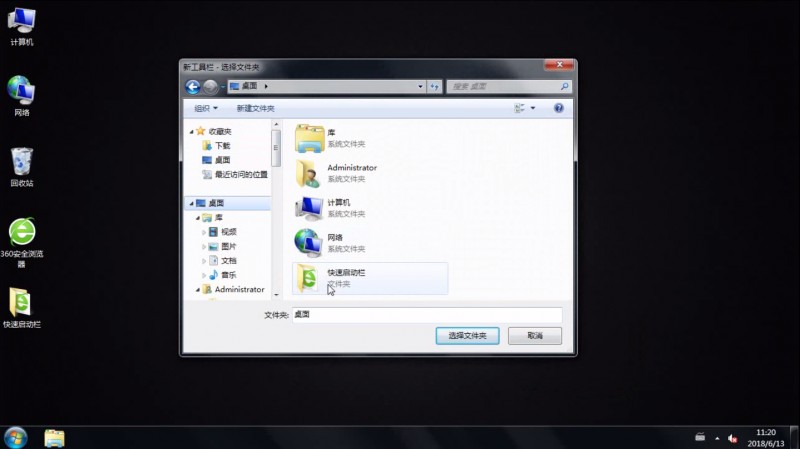Expand the 视频 tree node
The width and height of the screenshot is (800, 449).
click(x=204, y=232)
